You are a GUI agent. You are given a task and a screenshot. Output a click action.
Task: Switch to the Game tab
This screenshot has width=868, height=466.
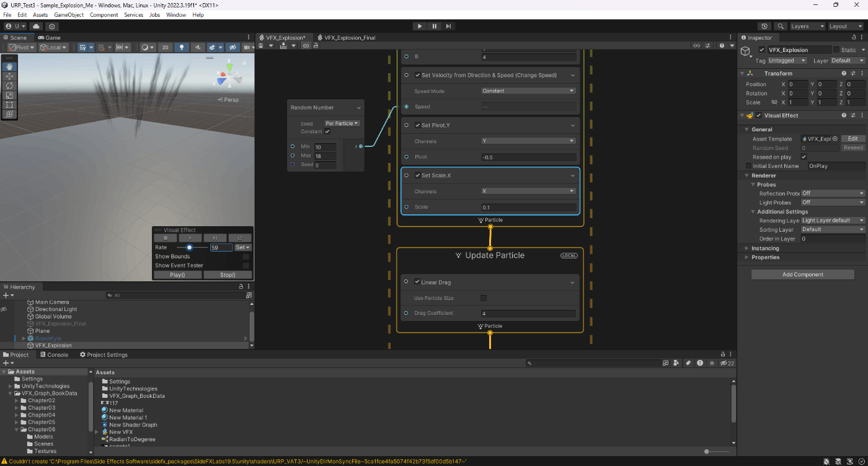pos(50,38)
